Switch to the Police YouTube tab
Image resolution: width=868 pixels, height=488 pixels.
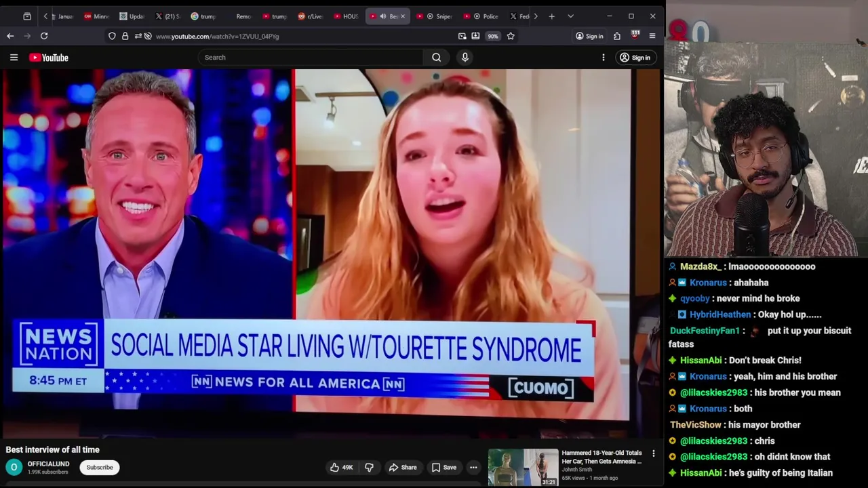pos(481,16)
